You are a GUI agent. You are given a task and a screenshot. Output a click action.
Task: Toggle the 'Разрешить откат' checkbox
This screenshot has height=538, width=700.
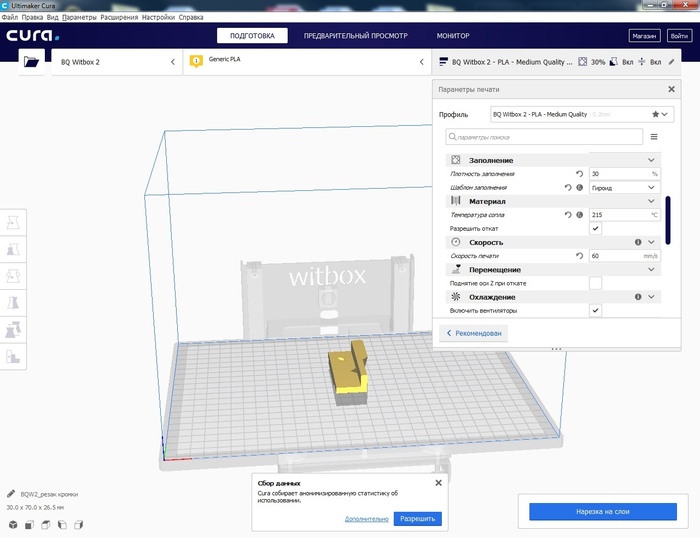click(596, 228)
